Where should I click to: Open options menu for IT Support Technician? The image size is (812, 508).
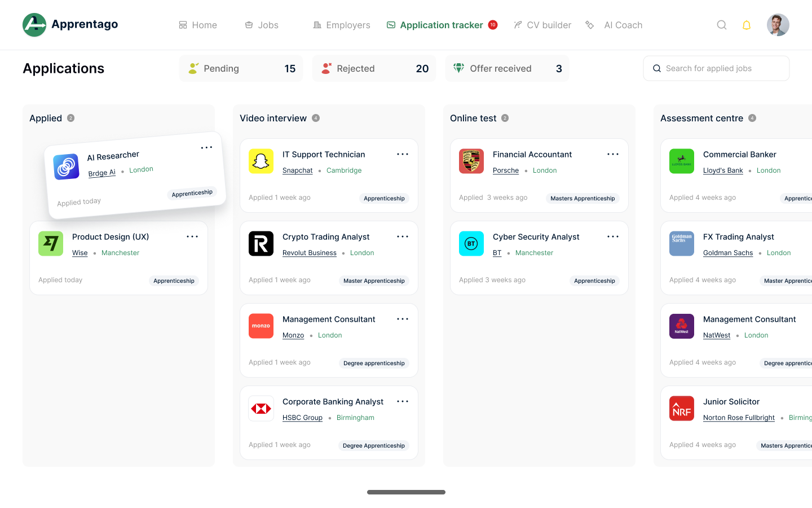[403, 154]
